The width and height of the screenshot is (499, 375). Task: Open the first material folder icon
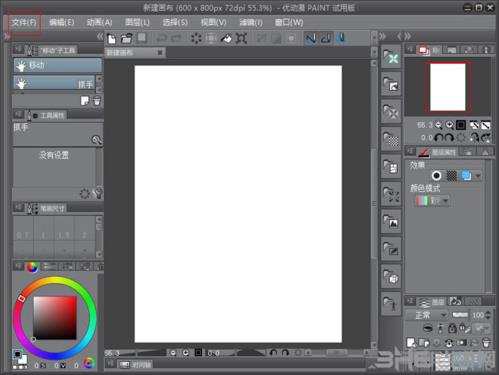pyautogui.click(x=391, y=57)
